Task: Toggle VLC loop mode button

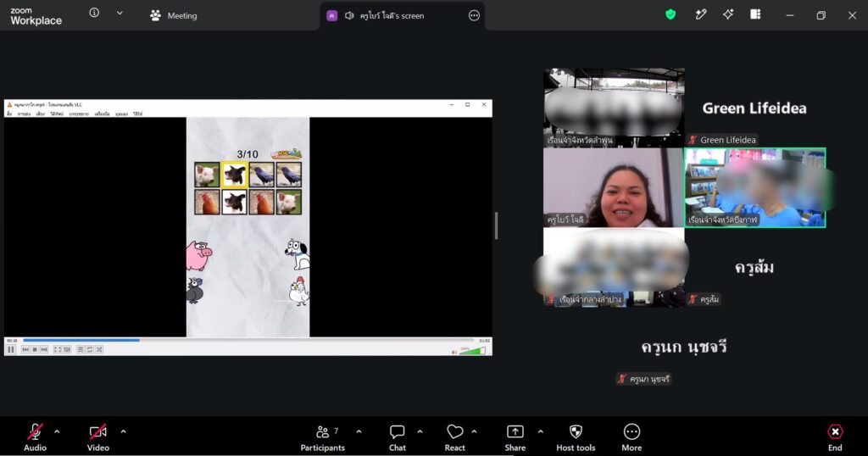Action: coord(90,349)
